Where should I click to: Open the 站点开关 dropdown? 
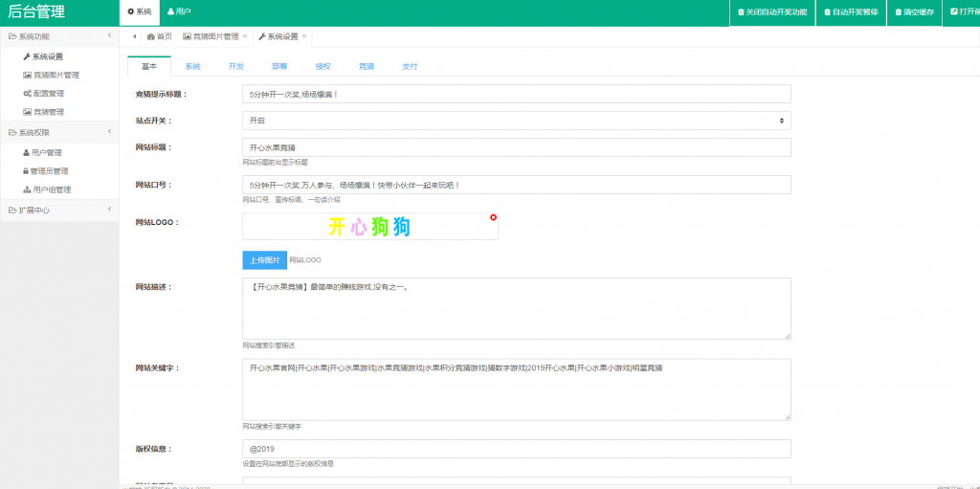tap(516, 121)
